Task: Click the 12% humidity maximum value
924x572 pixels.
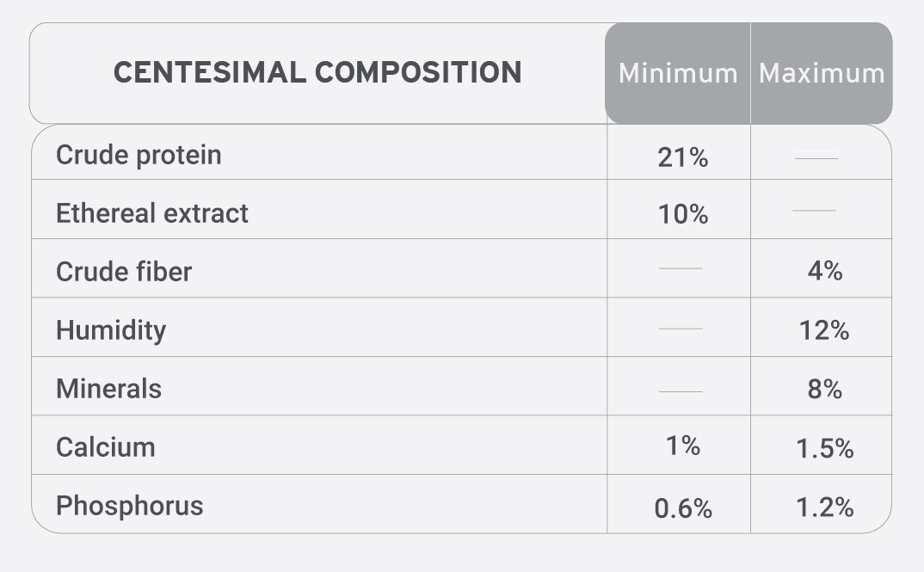Action: 824,330
